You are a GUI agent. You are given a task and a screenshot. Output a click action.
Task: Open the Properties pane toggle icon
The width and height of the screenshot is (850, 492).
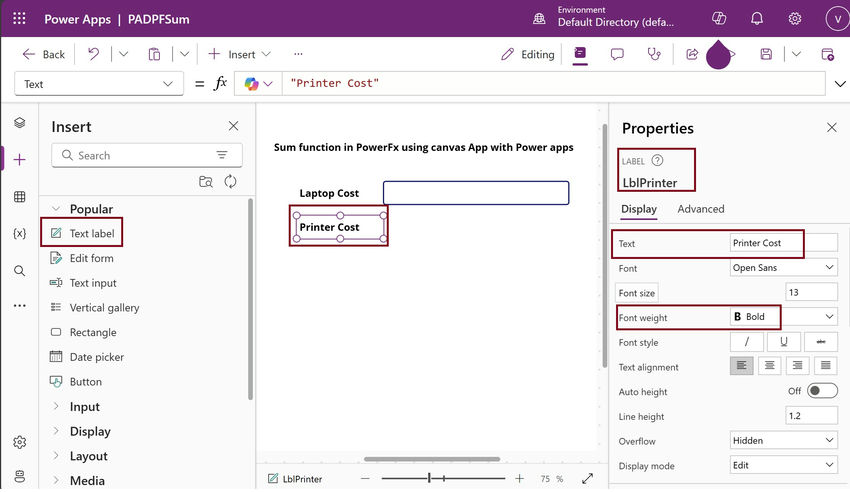coord(580,53)
